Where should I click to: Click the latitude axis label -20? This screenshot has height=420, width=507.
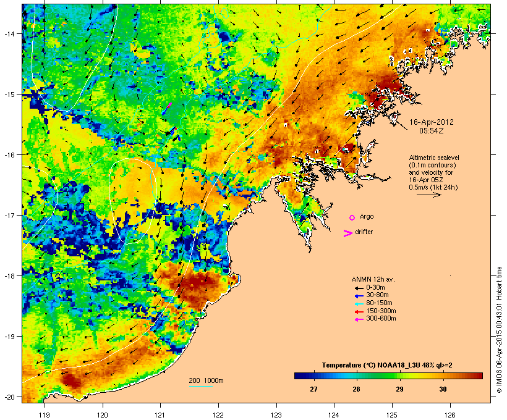coord(9,397)
